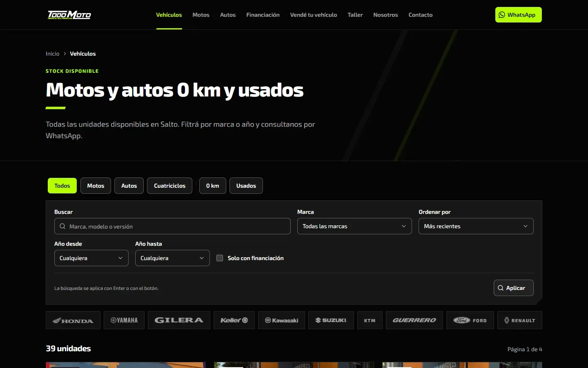The height and width of the screenshot is (368, 588).
Task: Select the 0 km filter chip
Action: pos(213,186)
